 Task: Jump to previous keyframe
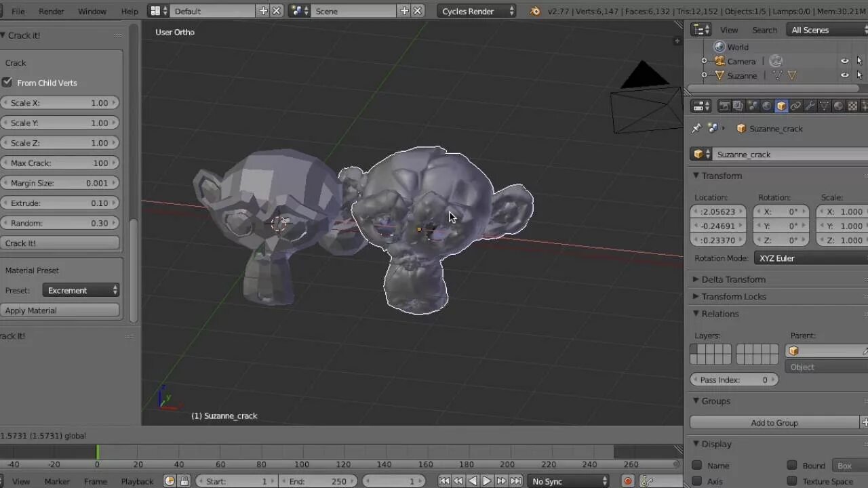pos(458,481)
